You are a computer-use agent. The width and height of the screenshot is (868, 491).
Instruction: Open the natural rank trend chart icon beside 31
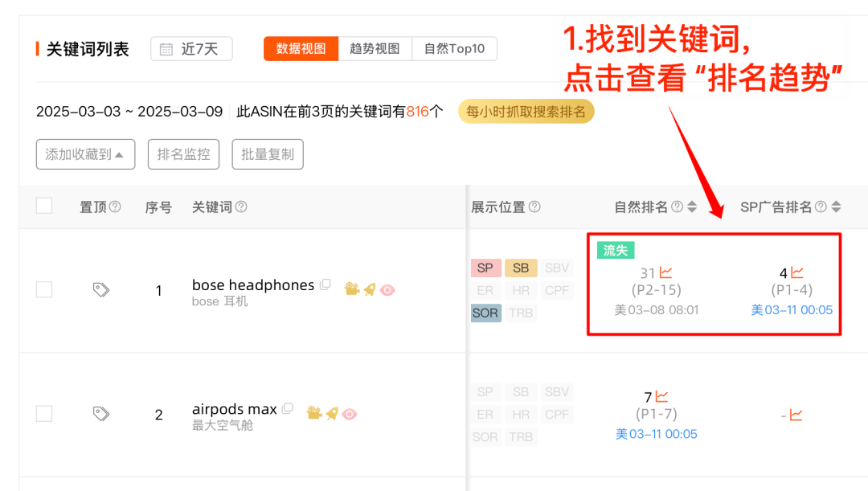tap(666, 272)
